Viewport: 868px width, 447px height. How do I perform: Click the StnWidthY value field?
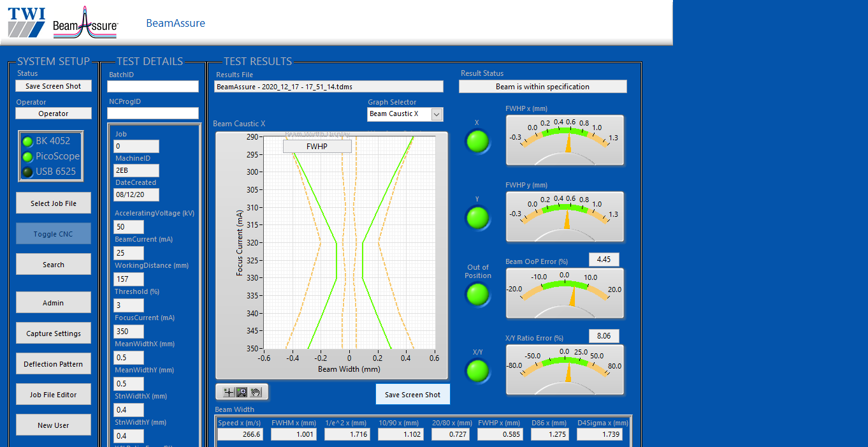click(129, 436)
